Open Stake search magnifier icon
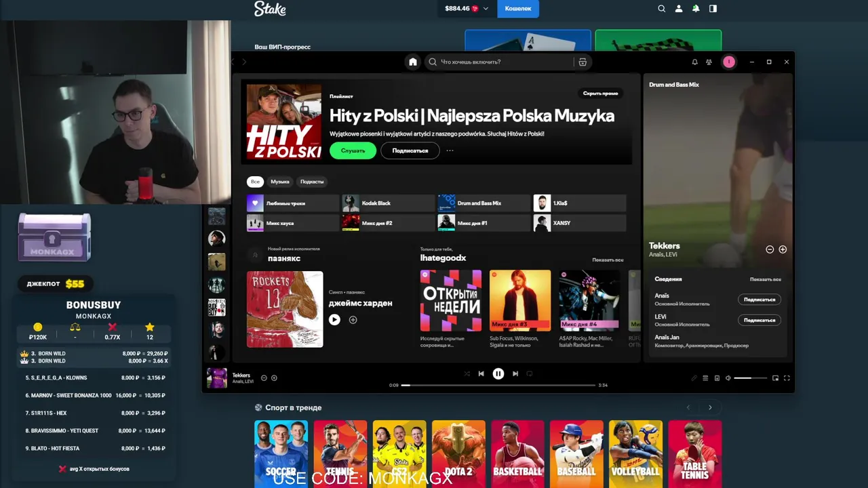 662,9
